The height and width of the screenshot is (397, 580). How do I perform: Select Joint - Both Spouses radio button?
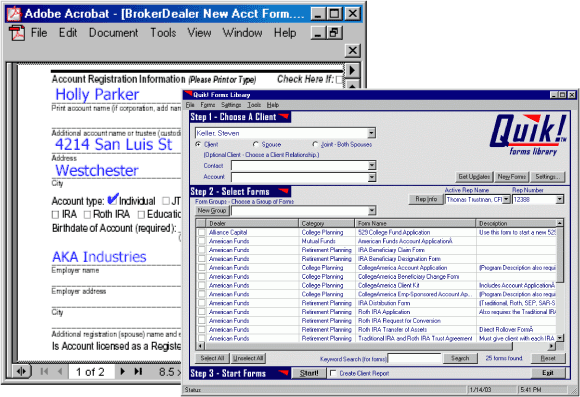point(315,144)
